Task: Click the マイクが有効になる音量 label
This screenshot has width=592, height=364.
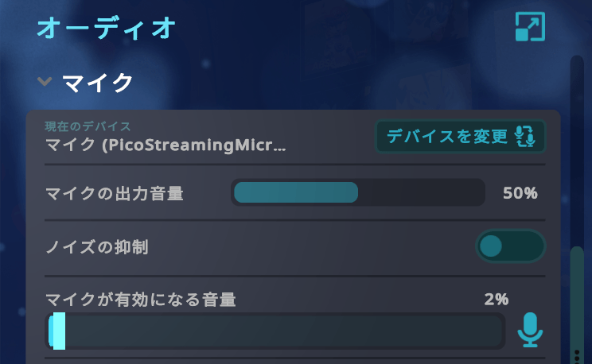Action: tap(141, 300)
